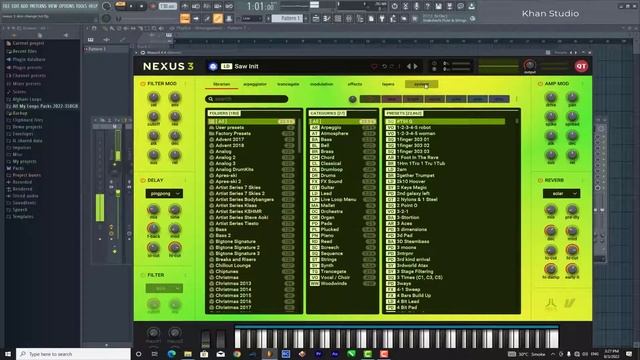Click in the Nexus preset search field

tap(247, 99)
